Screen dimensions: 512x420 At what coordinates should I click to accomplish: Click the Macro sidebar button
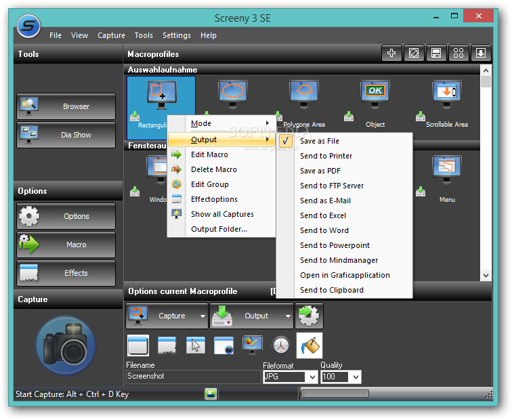coord(66,245)
